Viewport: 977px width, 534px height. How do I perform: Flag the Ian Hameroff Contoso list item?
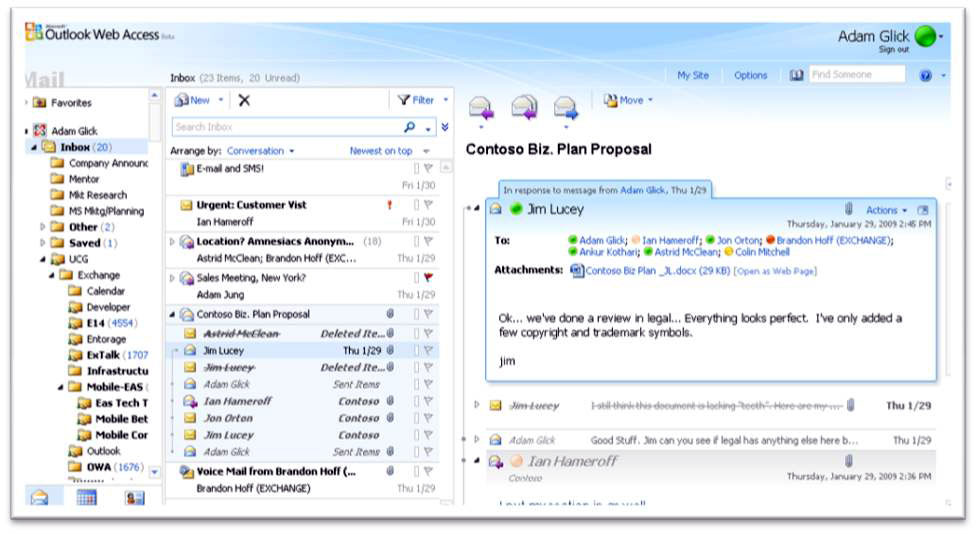click(428, 401)
